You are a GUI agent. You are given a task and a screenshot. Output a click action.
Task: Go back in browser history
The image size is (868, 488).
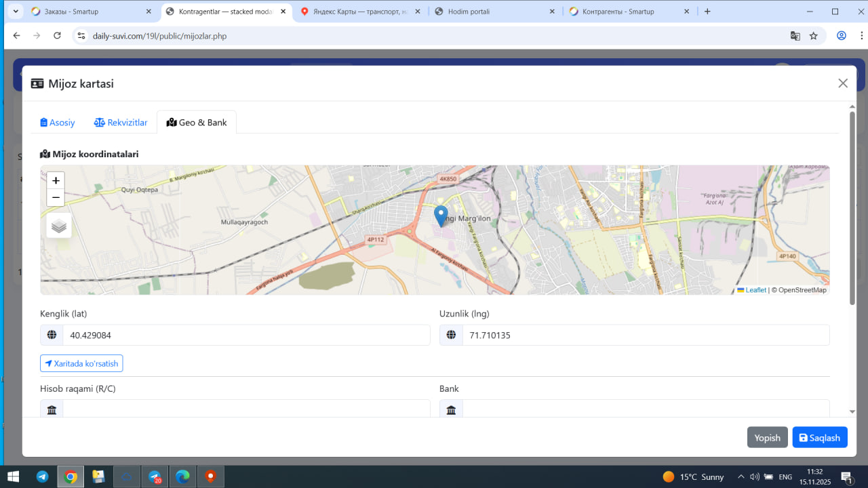(x=16, y=36)
